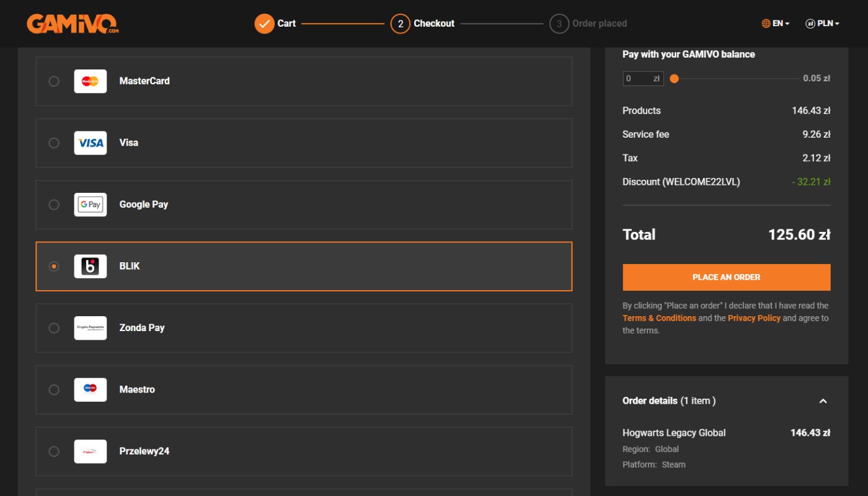Select the Zonda Pay radio button
Screen dimensions: 868x496
pyautogui.click(x=54, y=328)
